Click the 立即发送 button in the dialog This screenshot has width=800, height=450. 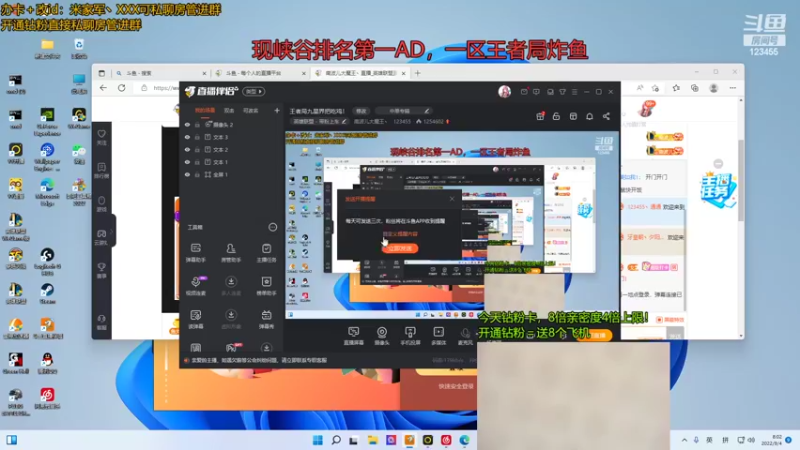point(400,248)
